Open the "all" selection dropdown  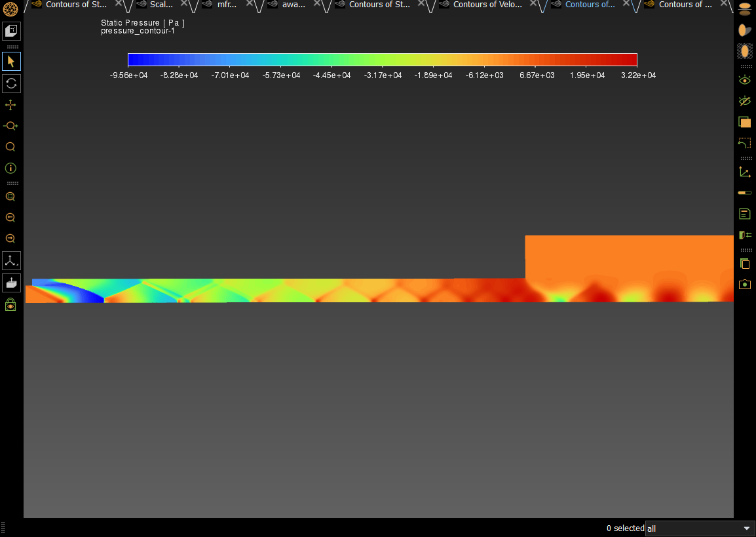(x=698, y=528)
